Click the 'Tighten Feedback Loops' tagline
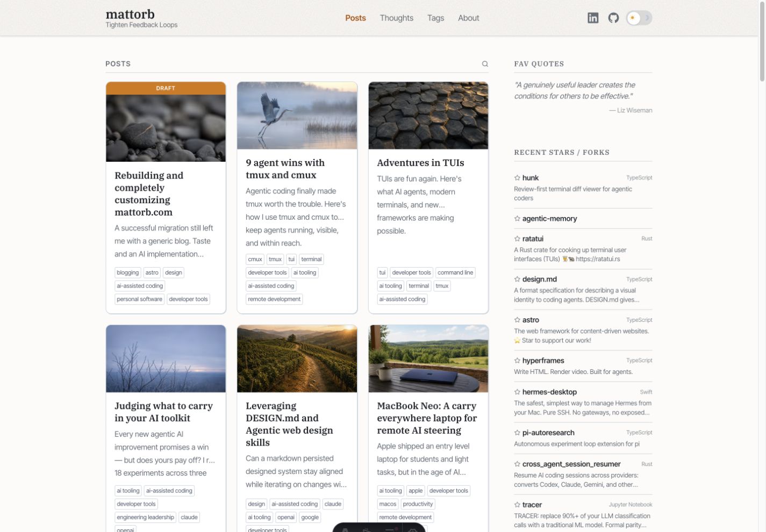The image size is (766, 532). [x=141, y=25]
